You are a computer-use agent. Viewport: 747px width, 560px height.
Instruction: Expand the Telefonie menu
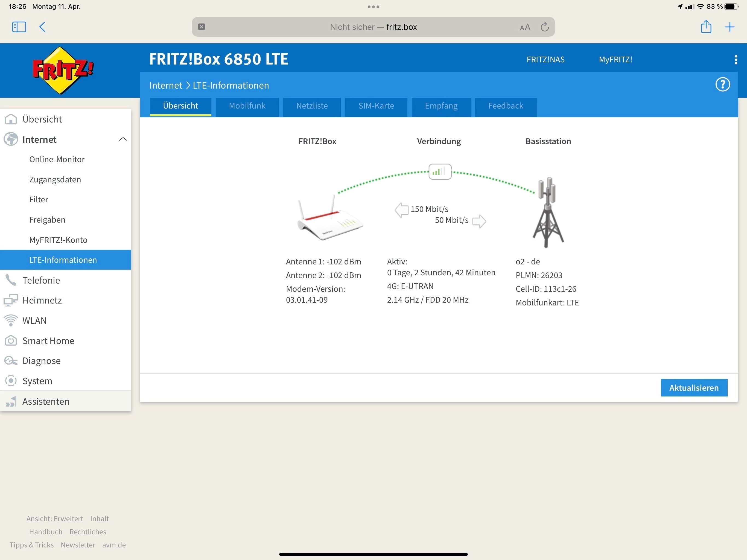41,280
